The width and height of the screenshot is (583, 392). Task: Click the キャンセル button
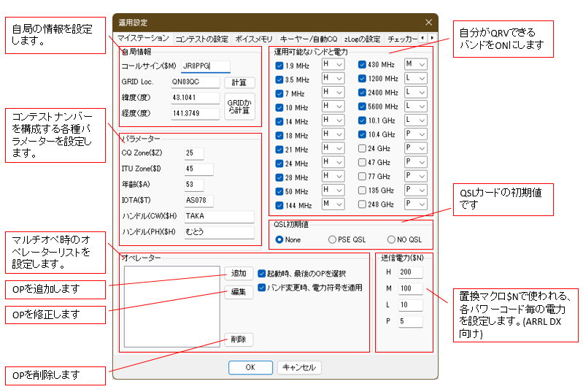click(299, 367)
